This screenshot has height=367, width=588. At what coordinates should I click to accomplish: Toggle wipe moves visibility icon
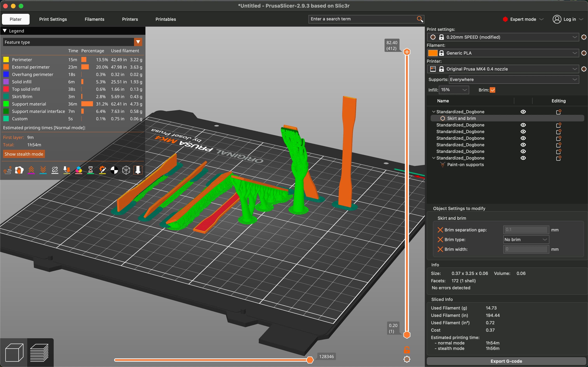coord(19,170)
